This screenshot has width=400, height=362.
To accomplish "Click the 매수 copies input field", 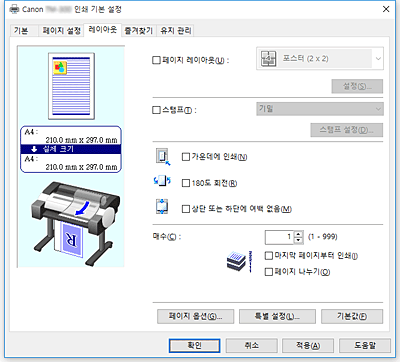I will (x=279, y=237).
